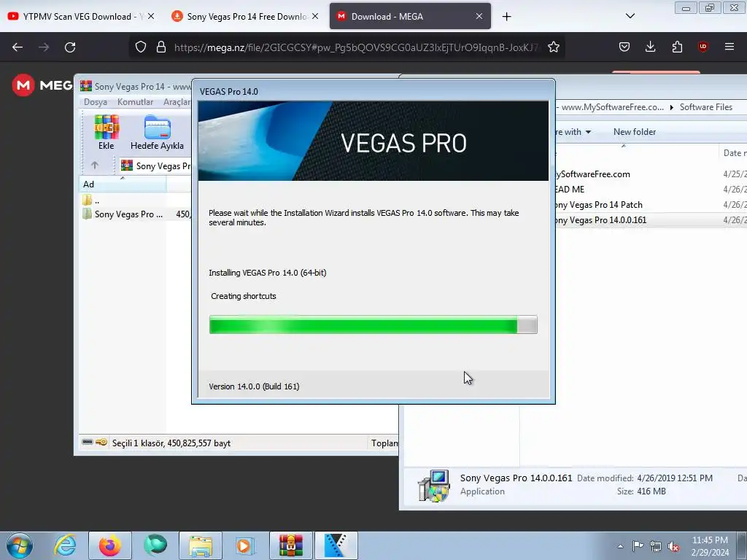Screen dimensions: 747x560
Task: Launch Internet Explorer from taskbar
Action: [x=65, y=545]
